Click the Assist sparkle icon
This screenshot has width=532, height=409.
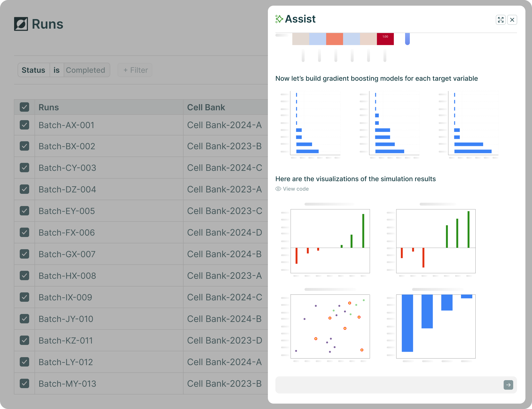pyautogui.click(x=279, y=19)
